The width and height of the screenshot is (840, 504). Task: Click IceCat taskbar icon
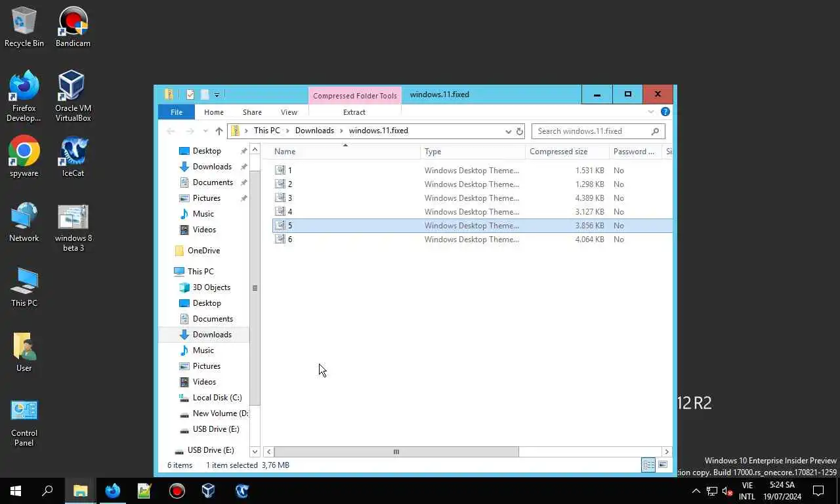241,491
